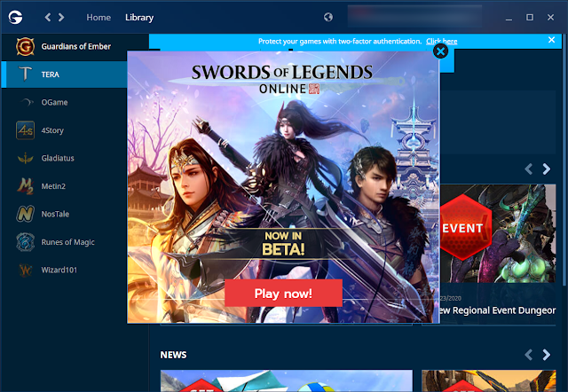Switch to the Library tab
568x392 pixels.
coord(140,17)
